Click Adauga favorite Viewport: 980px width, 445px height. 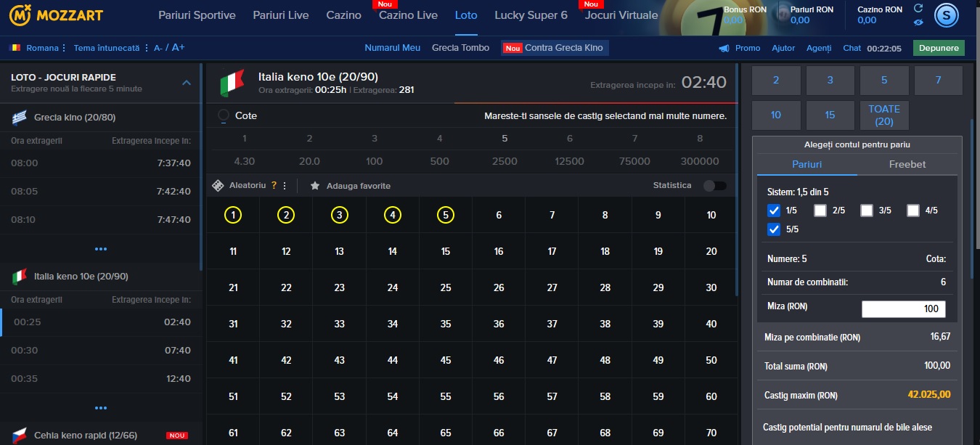click(x=359, y=186)
